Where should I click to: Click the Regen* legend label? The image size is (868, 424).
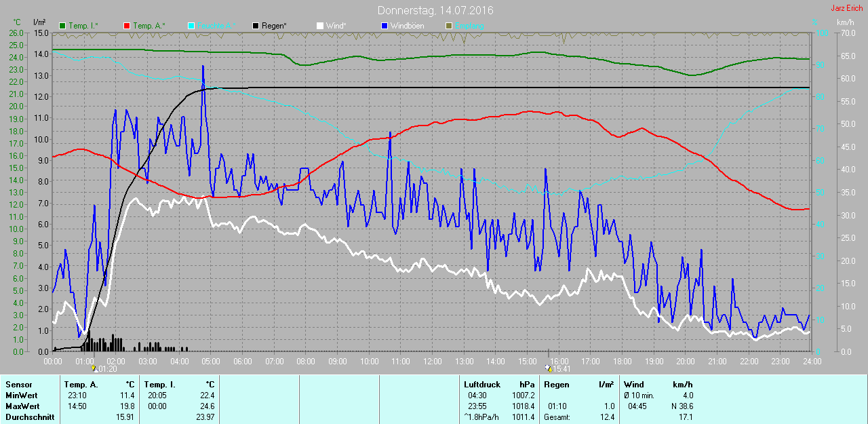(274, 26)
